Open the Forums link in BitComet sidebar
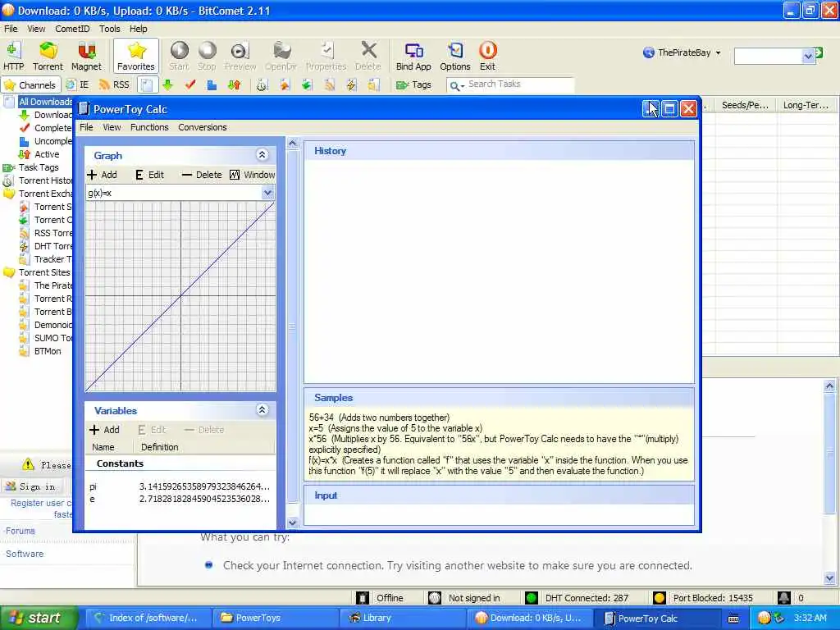This screenshot has height=630, width=840. click(x=20, y=531)
